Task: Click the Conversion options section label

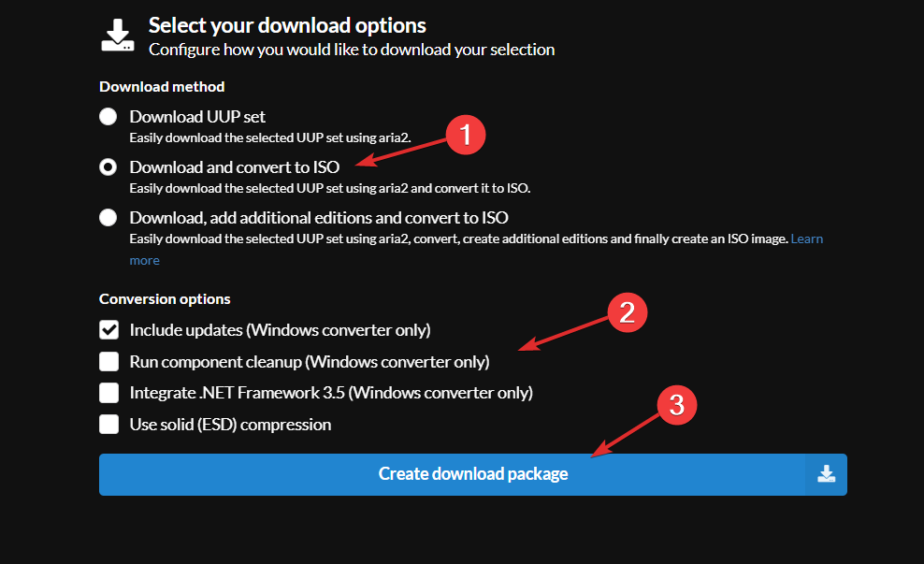Action: click(x=165, y=299)
